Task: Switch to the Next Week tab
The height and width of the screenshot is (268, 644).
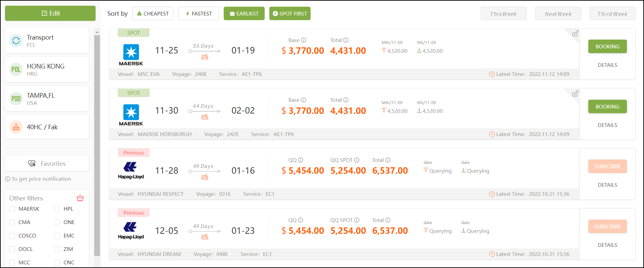Action: click(558, 14)
